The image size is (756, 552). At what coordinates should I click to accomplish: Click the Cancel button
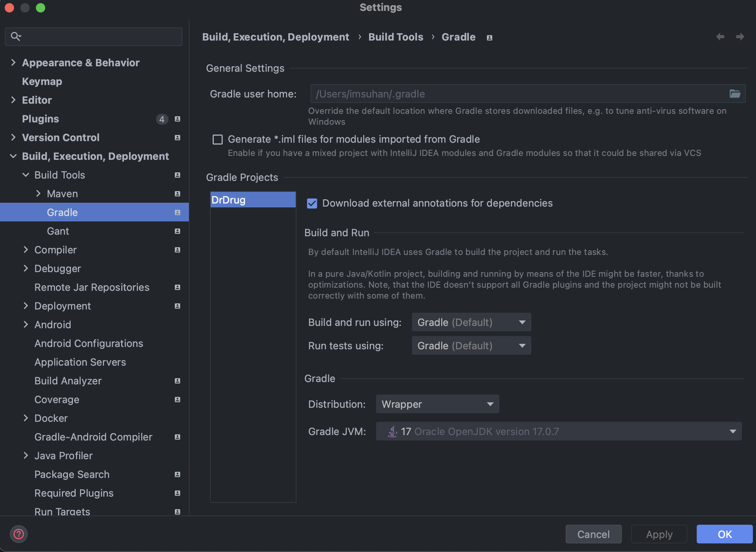click(x=593, y=534)
